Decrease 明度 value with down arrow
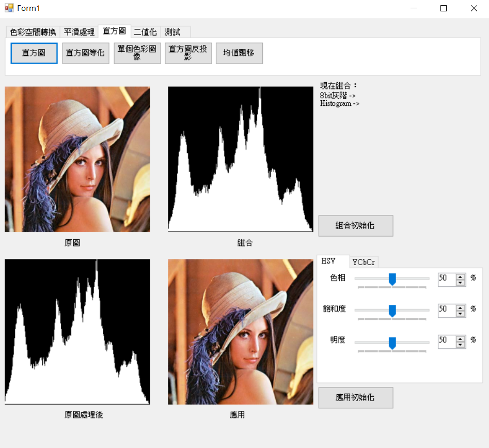 coord(460,345)
